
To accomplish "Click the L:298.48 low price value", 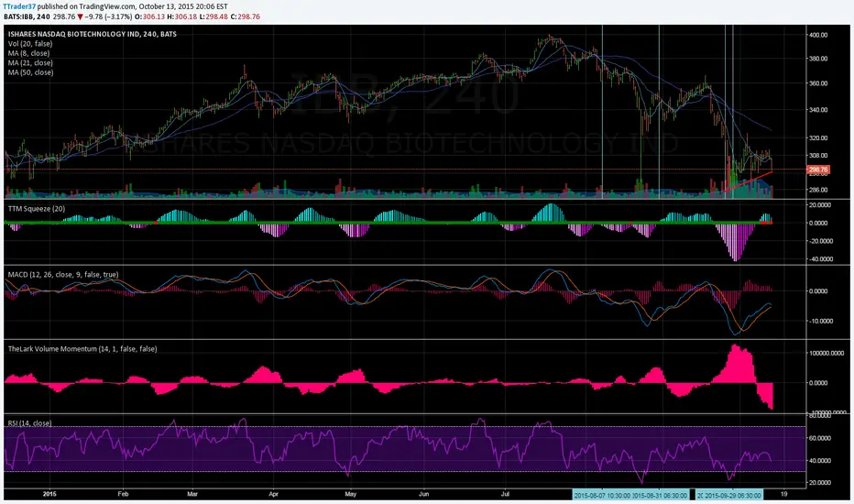I will 213,16.
